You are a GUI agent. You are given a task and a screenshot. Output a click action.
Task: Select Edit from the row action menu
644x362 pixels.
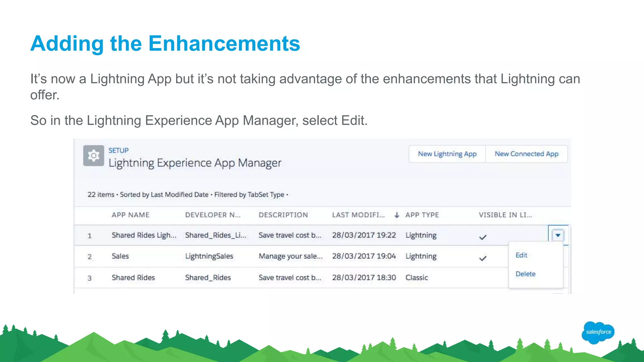pyautogui.click(x=521, y=255)
